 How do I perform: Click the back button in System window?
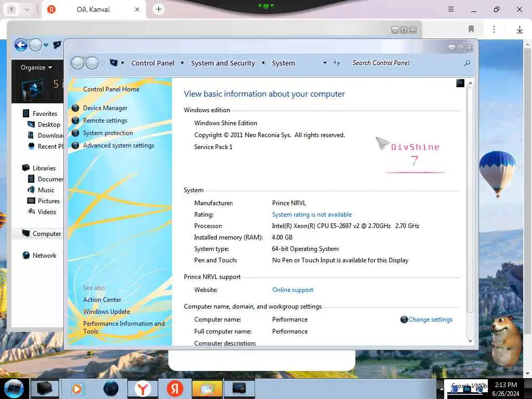78,63
